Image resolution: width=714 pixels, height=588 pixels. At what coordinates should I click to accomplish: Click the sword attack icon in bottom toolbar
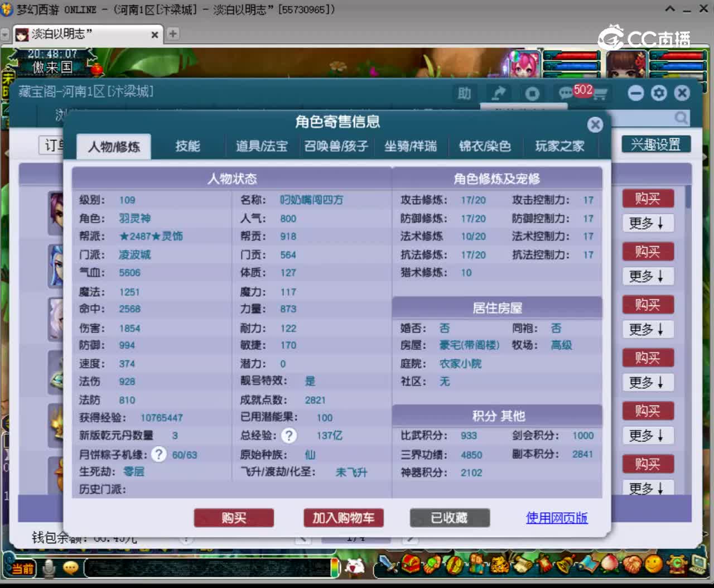389,564
